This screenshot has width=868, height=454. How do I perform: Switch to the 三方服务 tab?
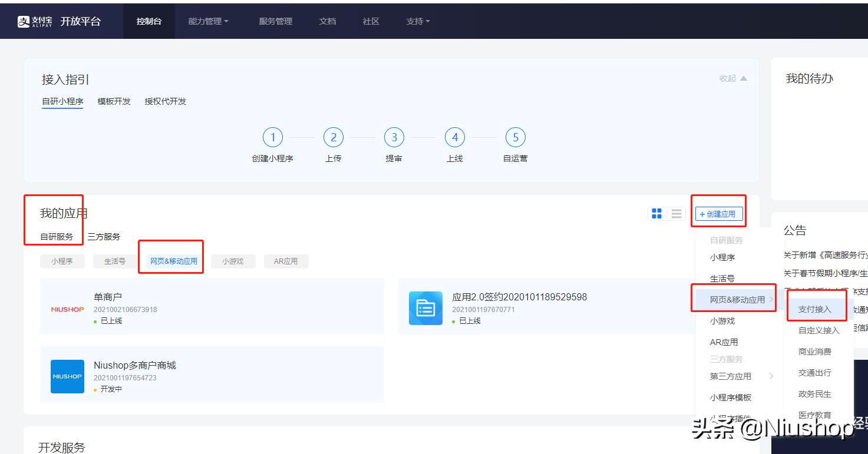pos(104,237)
